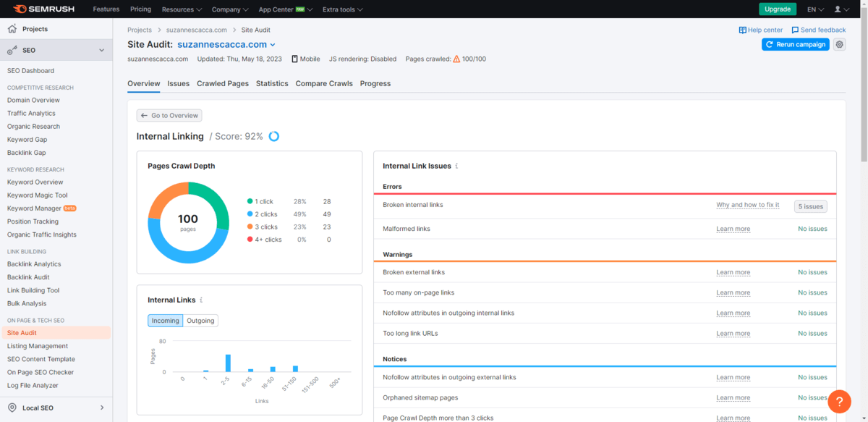This screenshot has width=868, height=422.
Task: Click Go to Overview button
Action: [169, 115]
